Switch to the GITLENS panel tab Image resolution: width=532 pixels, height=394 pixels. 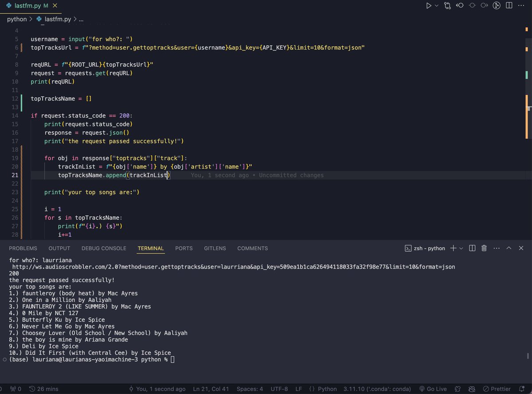(215, 248)
